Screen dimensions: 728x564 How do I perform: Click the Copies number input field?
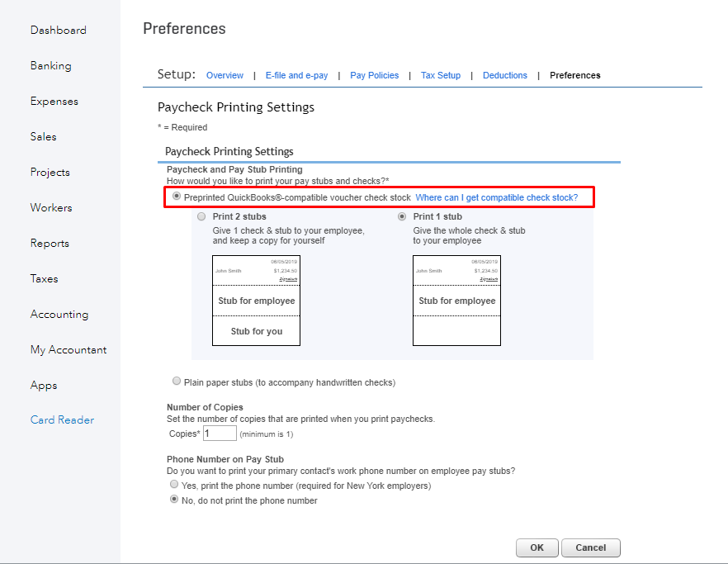[220, 434]
